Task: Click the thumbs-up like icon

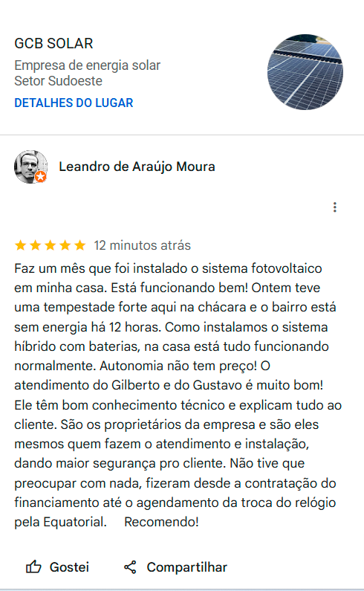Action: point(33,567)
